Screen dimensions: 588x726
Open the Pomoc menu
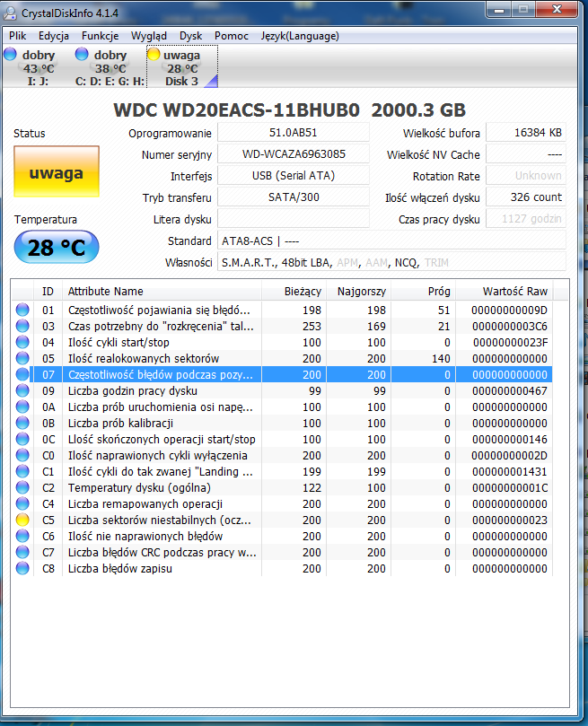231,36
